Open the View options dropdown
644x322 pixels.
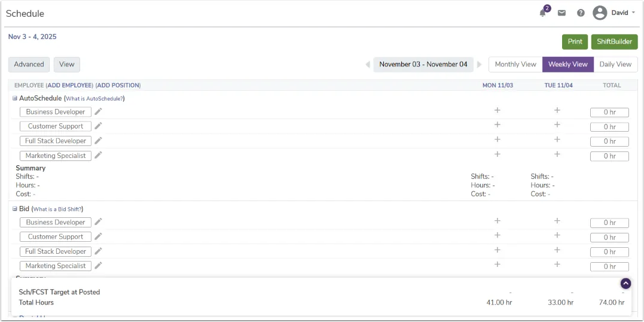[x=66, y=65]
